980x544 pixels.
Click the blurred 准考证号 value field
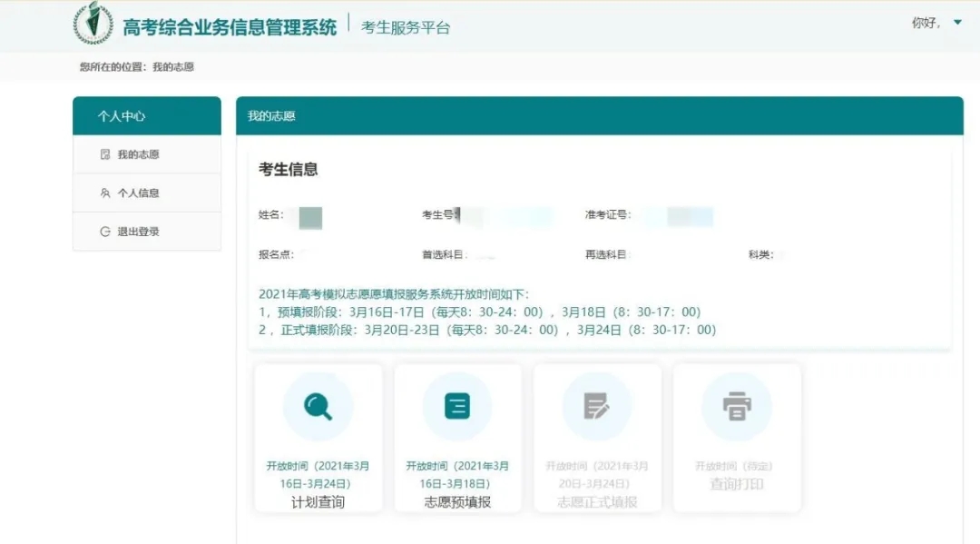coord(690,216)
